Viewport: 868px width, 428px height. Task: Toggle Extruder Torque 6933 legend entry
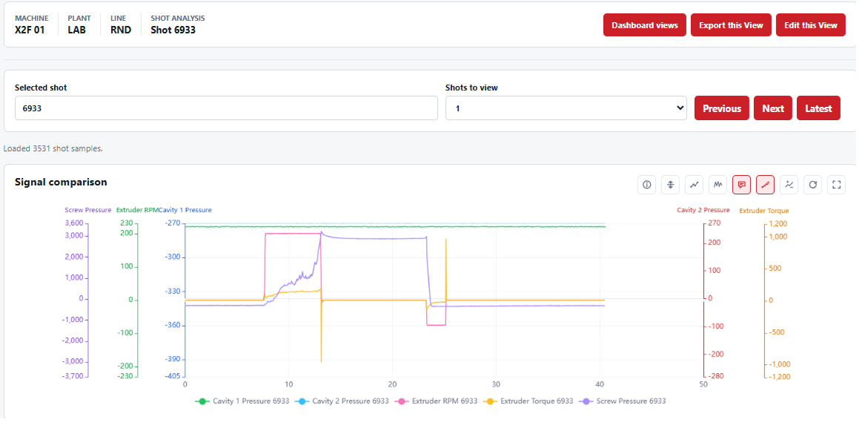528,401
